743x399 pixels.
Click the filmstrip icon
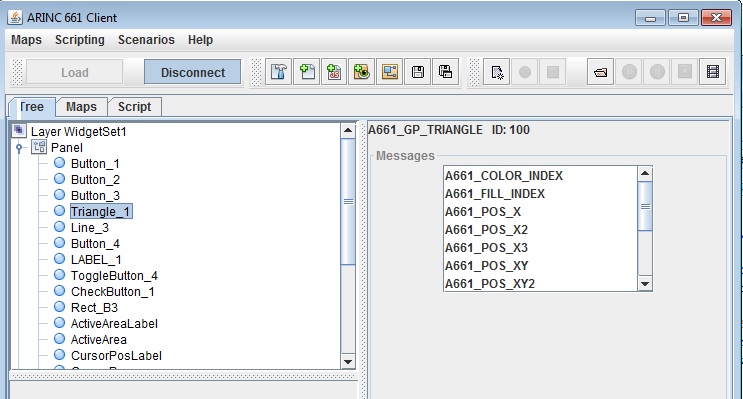713,72
